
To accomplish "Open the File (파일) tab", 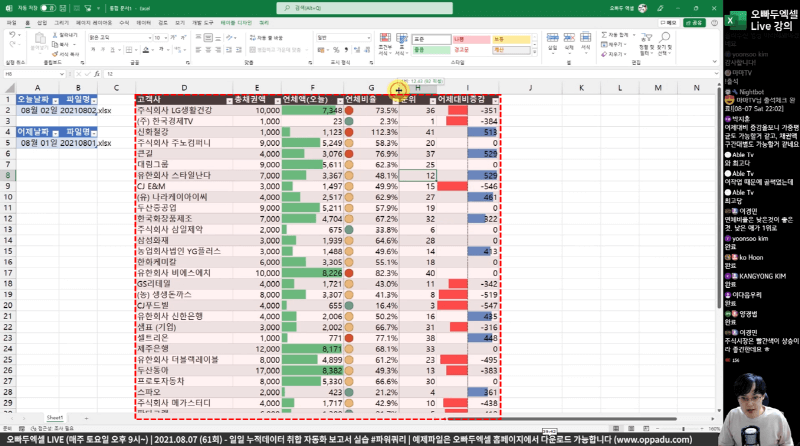I will point(11,23).
